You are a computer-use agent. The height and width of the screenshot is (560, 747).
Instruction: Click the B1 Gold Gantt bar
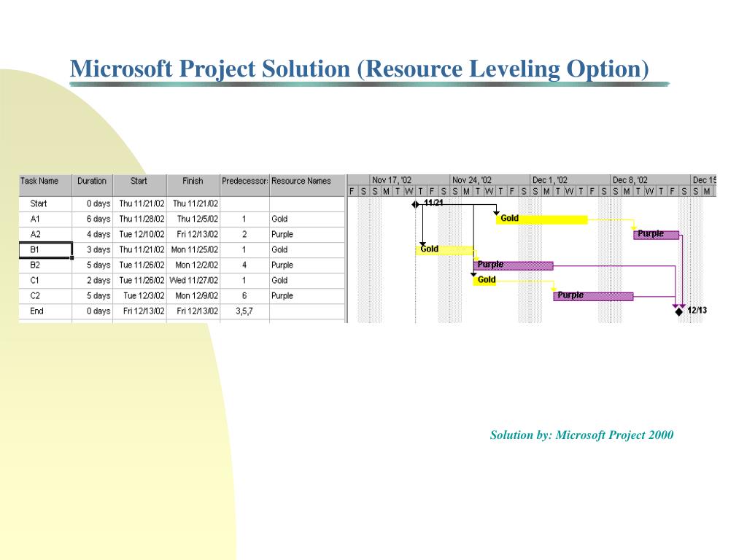coord(444,250)
